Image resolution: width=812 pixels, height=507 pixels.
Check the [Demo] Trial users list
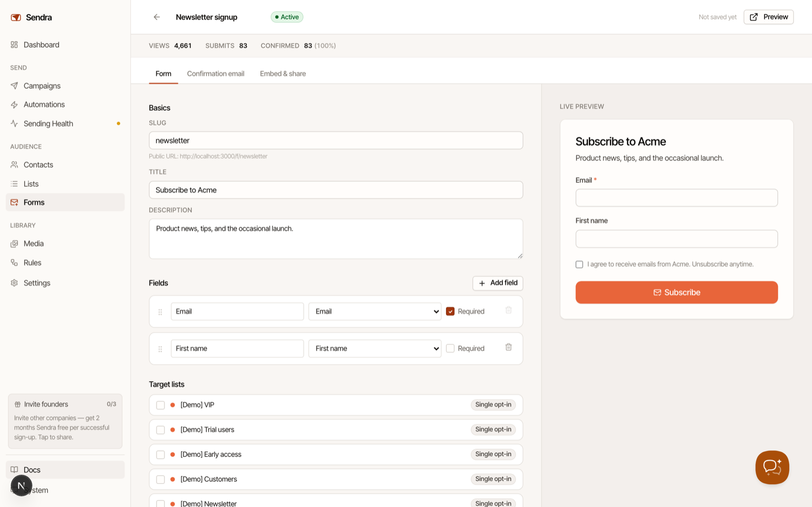pyautogui.click(x=160, y=430)
